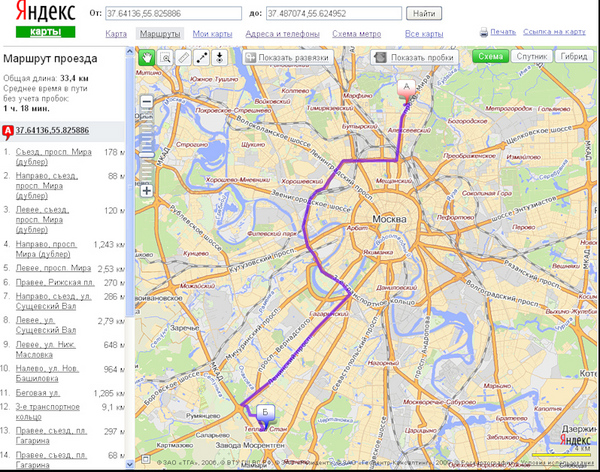600x472 pixels.
Task: Open step 12 3-е транспортное кольцо
Action: coord(47,412)
